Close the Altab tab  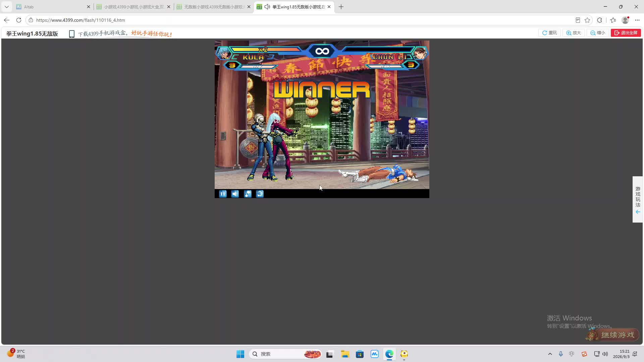click(89, 7)
